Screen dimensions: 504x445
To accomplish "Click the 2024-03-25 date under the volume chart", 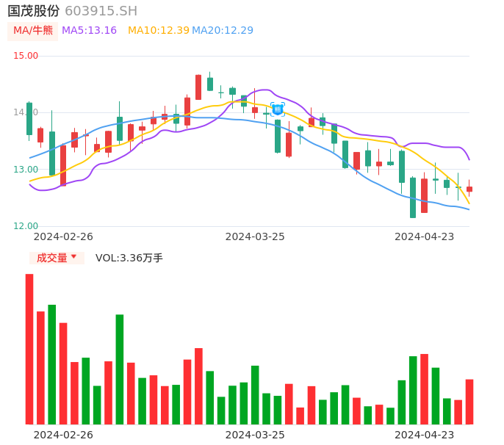I will coord(255,435).
